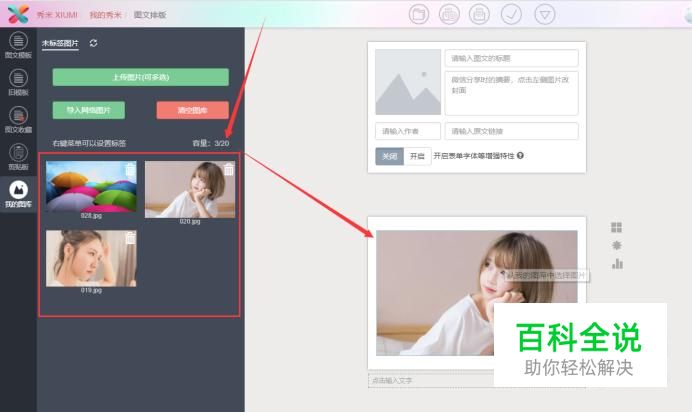Select the 开启 toggle option

pos(417,156)
